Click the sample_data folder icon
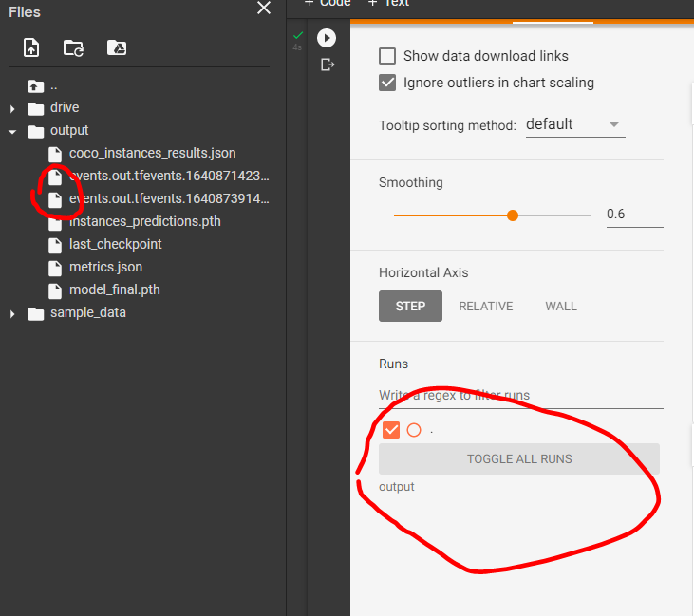Viewport: 694px width, 616px height. (36, 314)
